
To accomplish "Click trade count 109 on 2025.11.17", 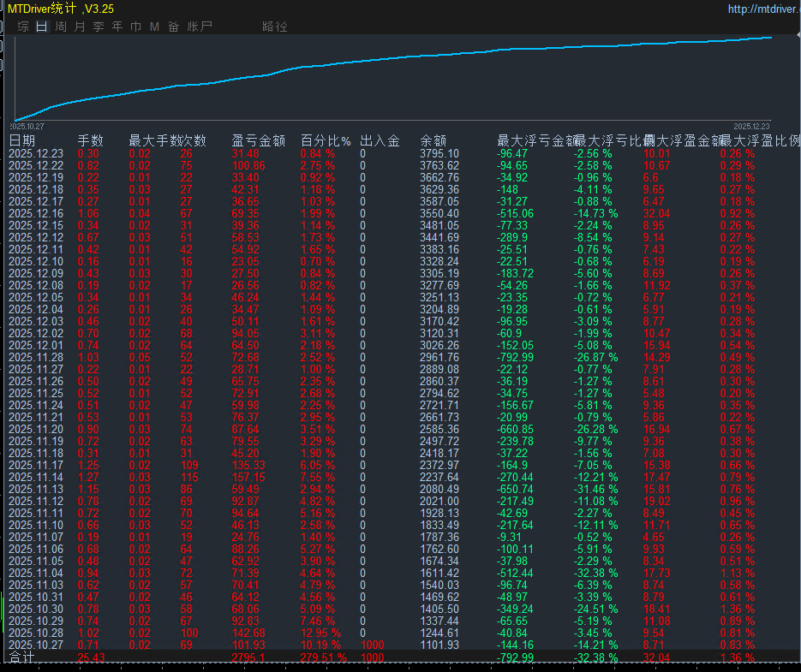I will tap(189, 465).
